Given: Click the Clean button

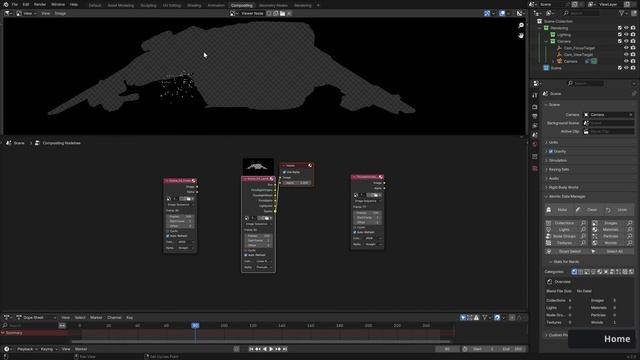Looking at the screenshot, I should coord(588,210).
